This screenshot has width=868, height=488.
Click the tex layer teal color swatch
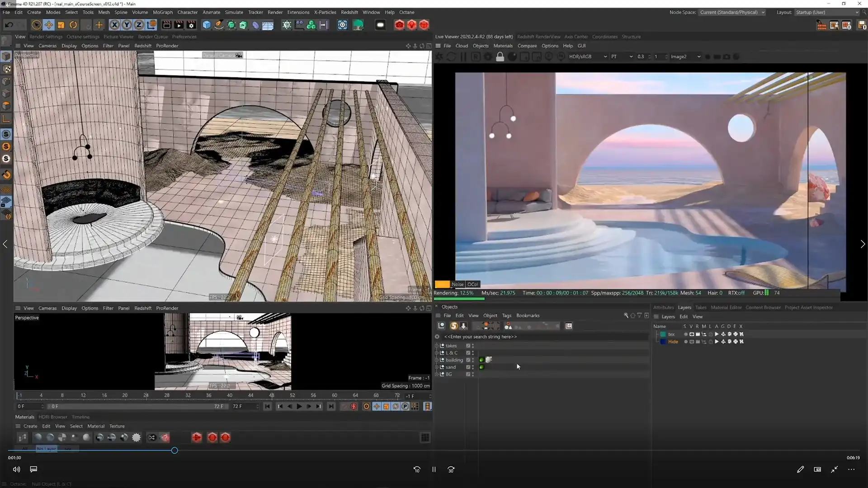(663, 334)
